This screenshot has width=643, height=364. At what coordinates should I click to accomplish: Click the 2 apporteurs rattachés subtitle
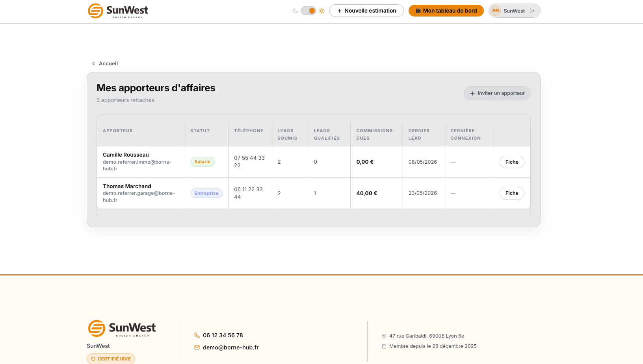pyautogui.click(x=125, y=100)
